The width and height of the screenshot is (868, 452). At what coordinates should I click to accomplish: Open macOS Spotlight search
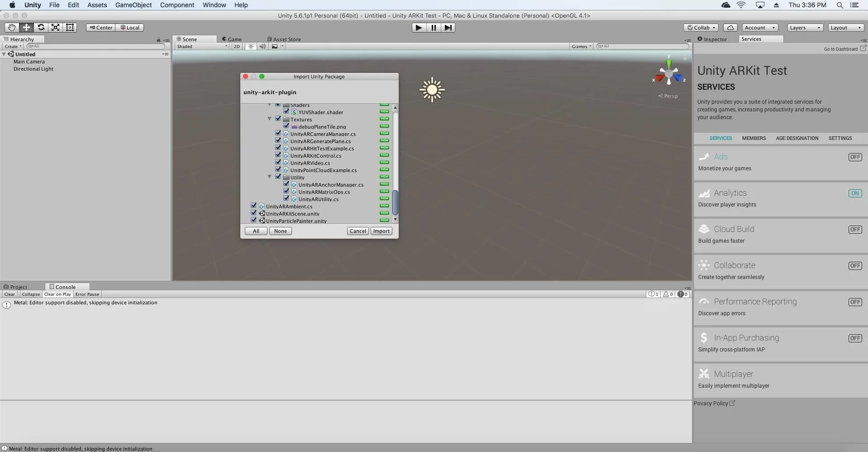[x=839, y=5]
